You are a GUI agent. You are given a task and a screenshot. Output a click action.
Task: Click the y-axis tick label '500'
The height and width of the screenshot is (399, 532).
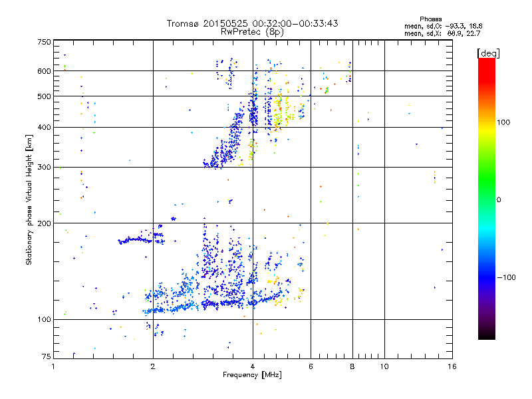tap(44, 96)
